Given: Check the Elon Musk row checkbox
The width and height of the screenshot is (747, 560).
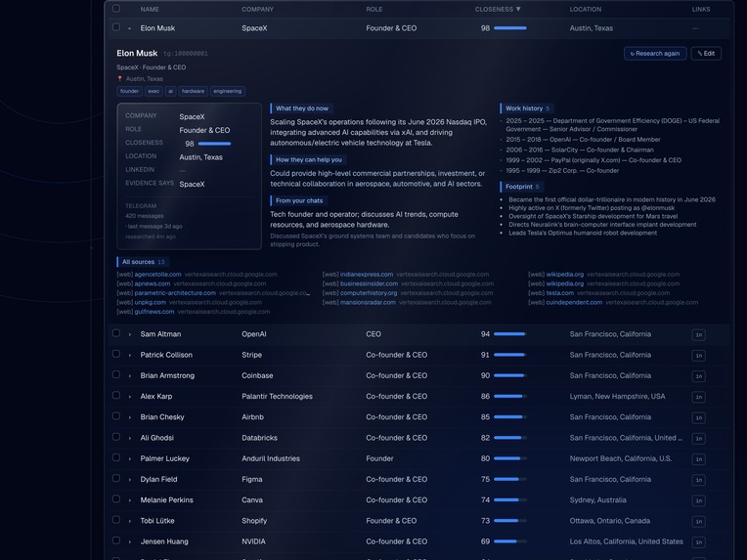Looking at the screenshot, I should pyautogui.click(x=116, y=27).
